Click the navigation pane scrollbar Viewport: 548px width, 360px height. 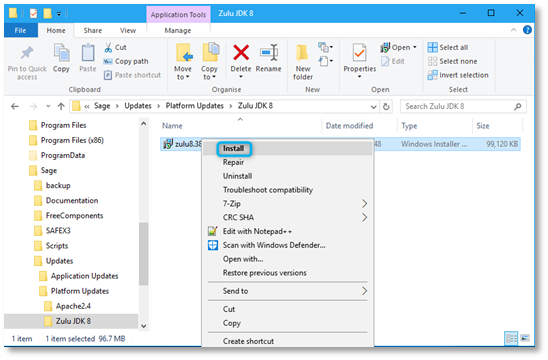pos(144,254)
